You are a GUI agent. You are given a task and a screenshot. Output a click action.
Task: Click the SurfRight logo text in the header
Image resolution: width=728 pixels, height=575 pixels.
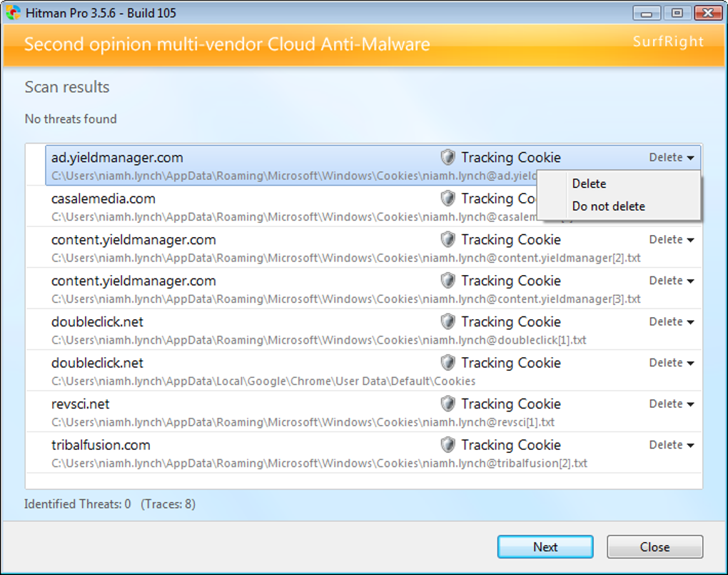coord(668,41)
